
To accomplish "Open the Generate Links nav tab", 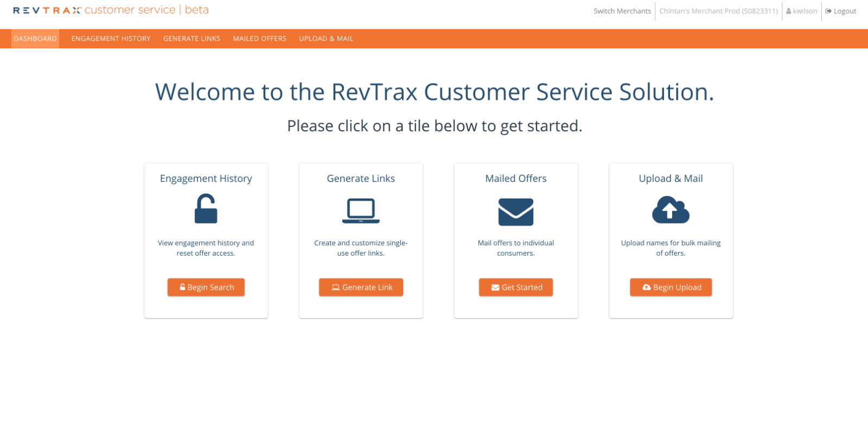I will tap(192, 39).
